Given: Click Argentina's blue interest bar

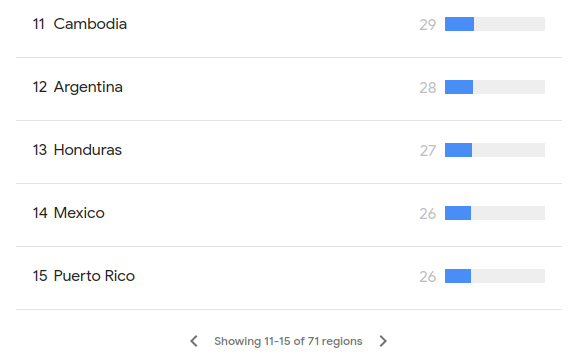Looking at the screenshot, I should coord(459,87).
